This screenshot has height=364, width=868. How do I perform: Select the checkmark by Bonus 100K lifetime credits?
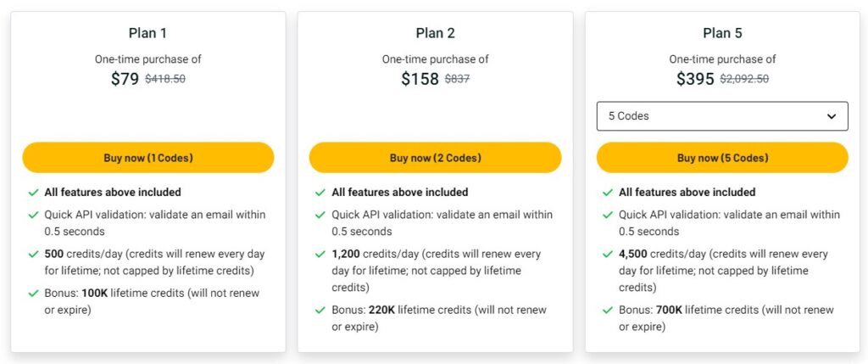pyautogui.click(x=32, y=293)
